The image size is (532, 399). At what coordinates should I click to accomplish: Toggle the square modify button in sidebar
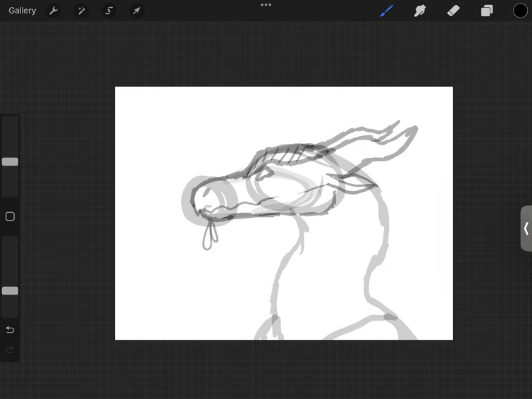click(x=10, y=216)
